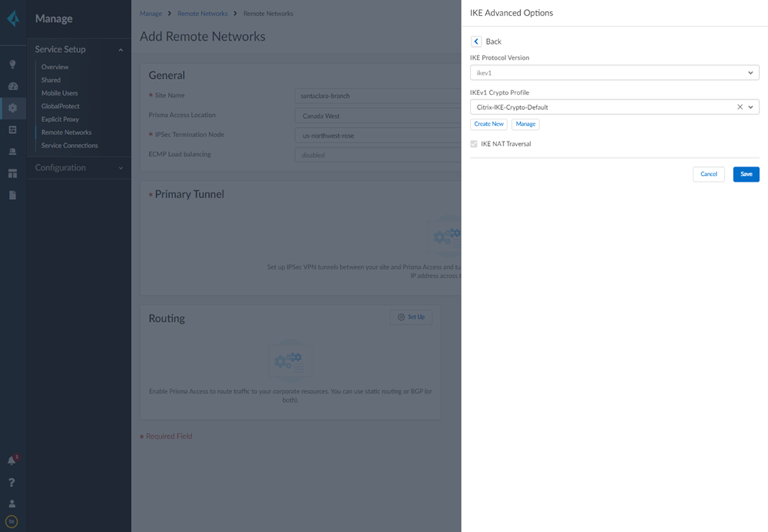768x532 pixels.
Task: Click the gear Manage icon in sidebar
Action: pyautogui.click(x=12, y=108)
